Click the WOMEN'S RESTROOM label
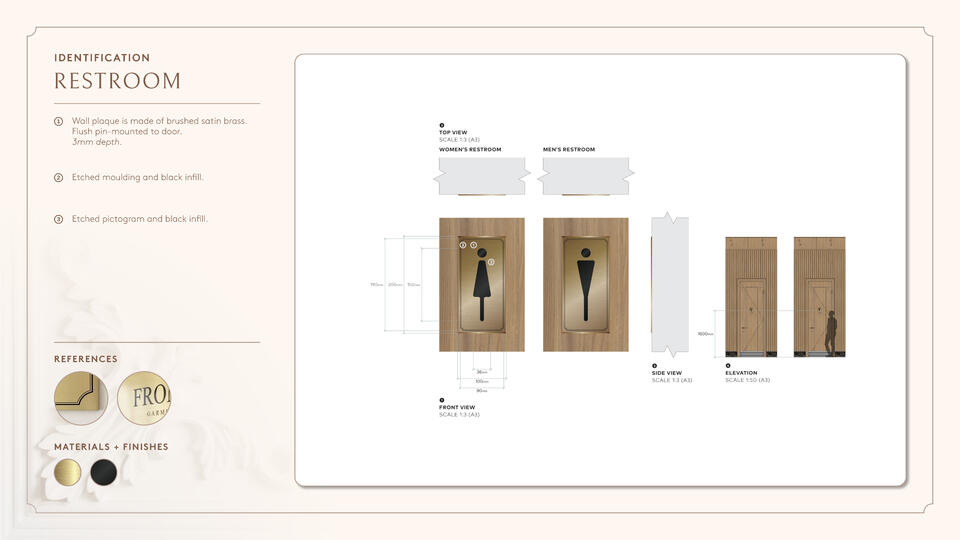This screenshot has height=540, width=960. click(470, 150)
